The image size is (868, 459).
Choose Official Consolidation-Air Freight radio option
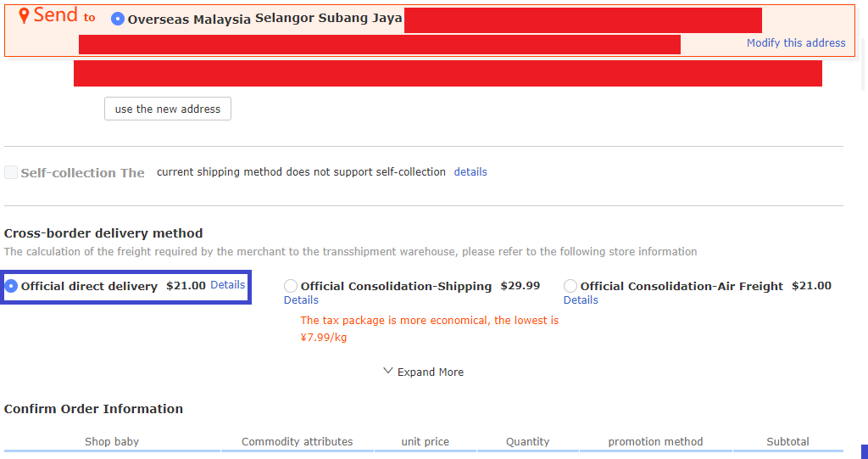pos(570,287)
